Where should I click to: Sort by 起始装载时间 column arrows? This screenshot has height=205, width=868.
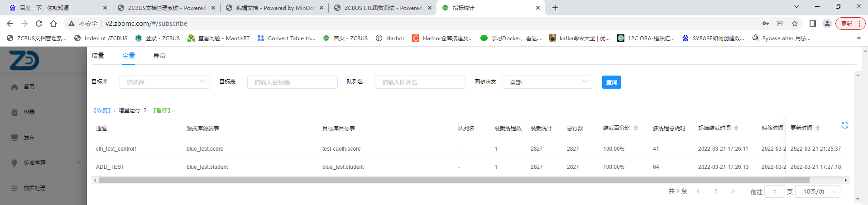[736, 129]
